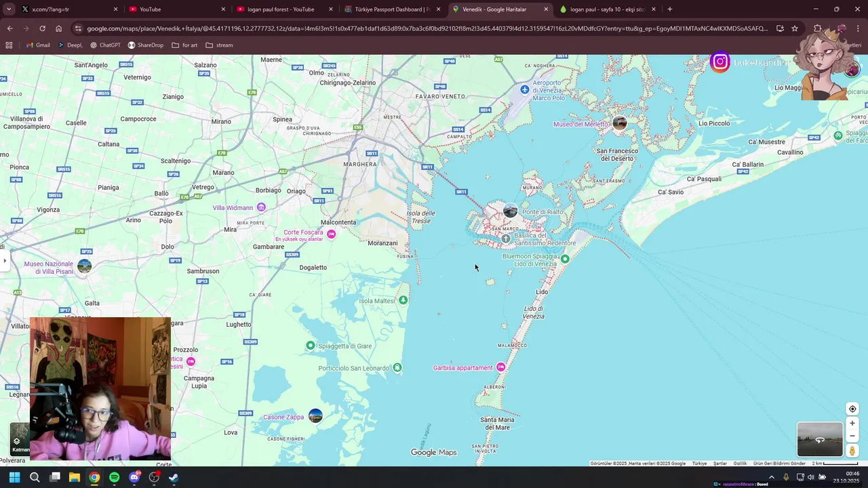Screen dimensions: 868x488
Task: Click the Porticciolo San Leonardo green marker
Action: pos(397,367)
